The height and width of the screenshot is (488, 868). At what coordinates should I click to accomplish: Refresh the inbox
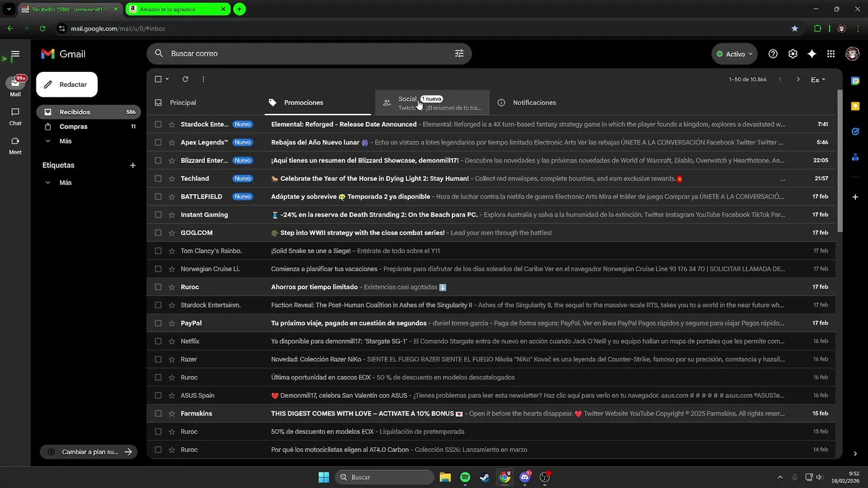pyautogui.click(x=185, y=79)
